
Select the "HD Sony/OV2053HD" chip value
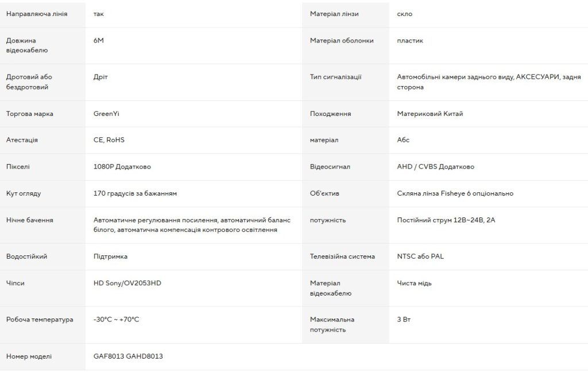[x=127, y=283]
